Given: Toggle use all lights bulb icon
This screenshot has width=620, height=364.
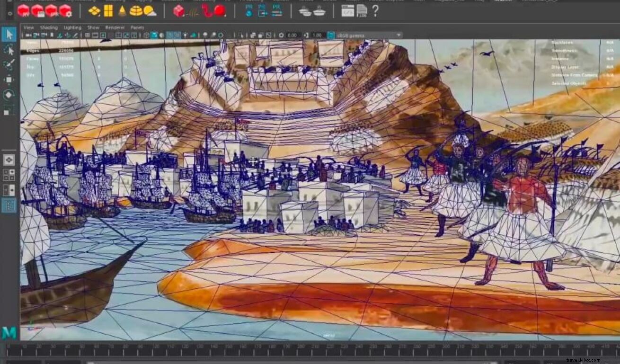Looking at the screenshot, I should coord(185,36).
